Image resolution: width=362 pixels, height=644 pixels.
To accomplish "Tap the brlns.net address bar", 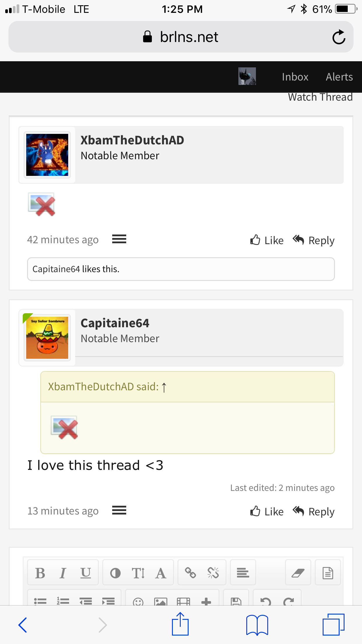I will (x=181, y=37).
